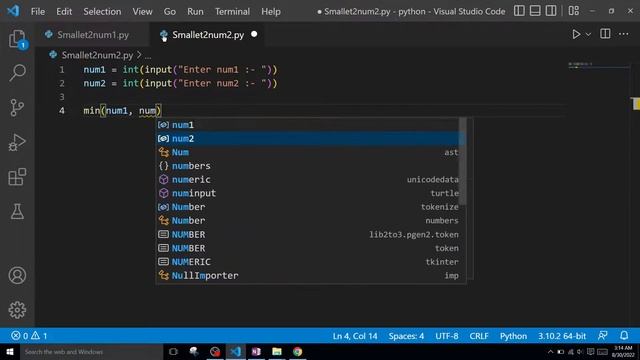
Task: Open the Go menu
Action: tap(170, 11)
